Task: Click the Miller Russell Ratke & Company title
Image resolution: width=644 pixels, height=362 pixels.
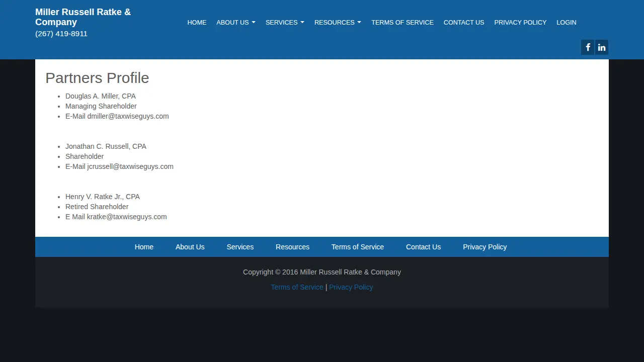Action: 83,17
